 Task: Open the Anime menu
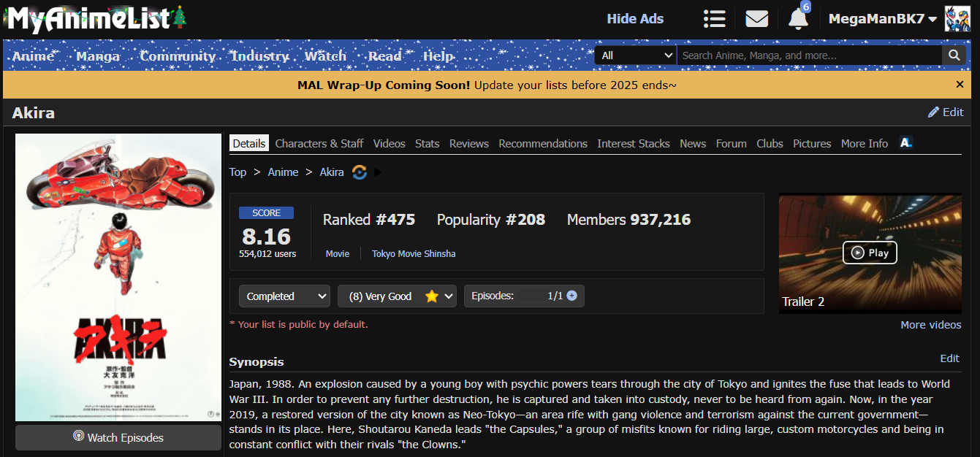pos(34,56)
